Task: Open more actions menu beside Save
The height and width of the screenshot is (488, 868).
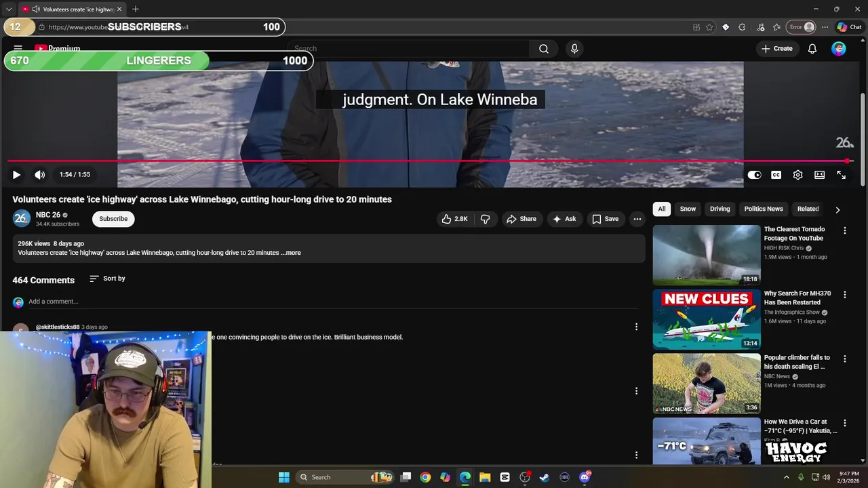Action: coord(637,219)
